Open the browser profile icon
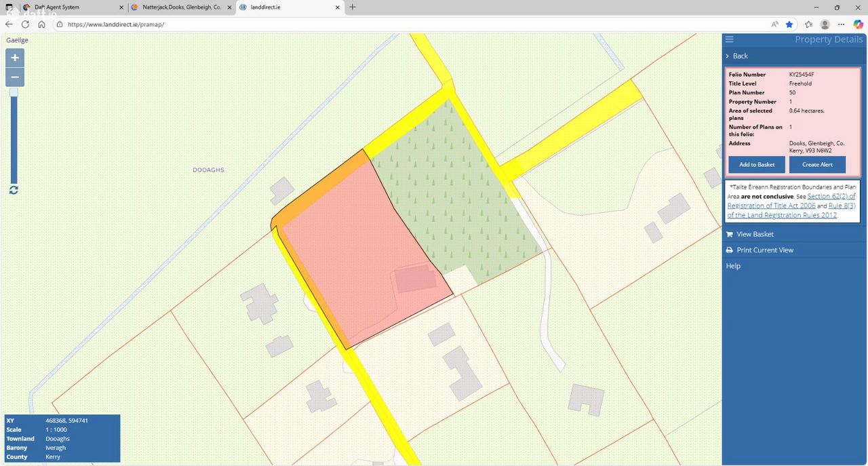The height and width of the screenshot is (466, 868). coord(825,24)
